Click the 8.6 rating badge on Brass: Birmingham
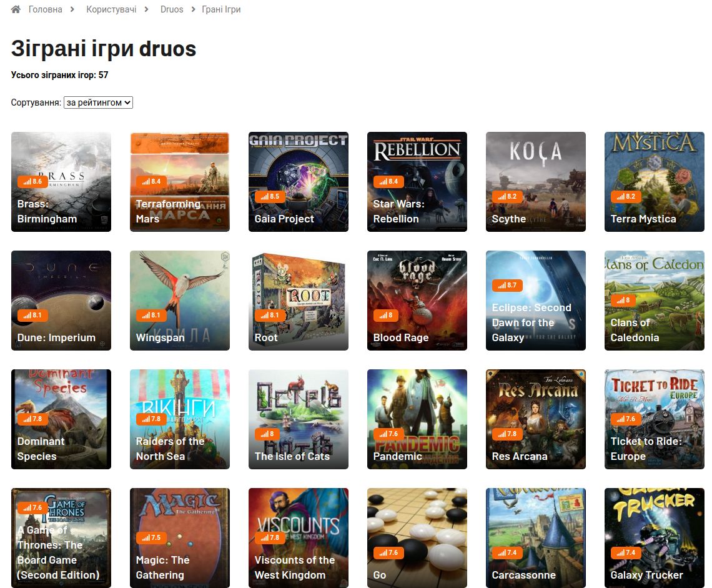Screen dimensions: 712x588 [x=32, y=181]
